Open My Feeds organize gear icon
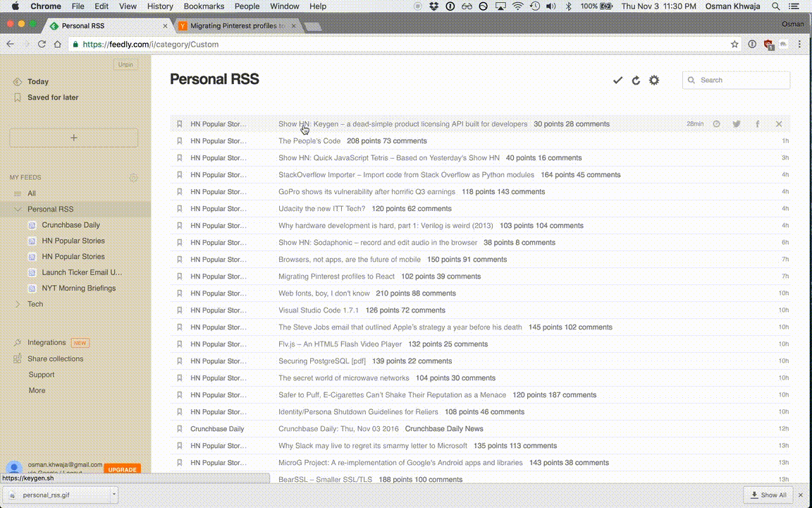The height and width of the screenshot is (508, 812). (134, 177)
